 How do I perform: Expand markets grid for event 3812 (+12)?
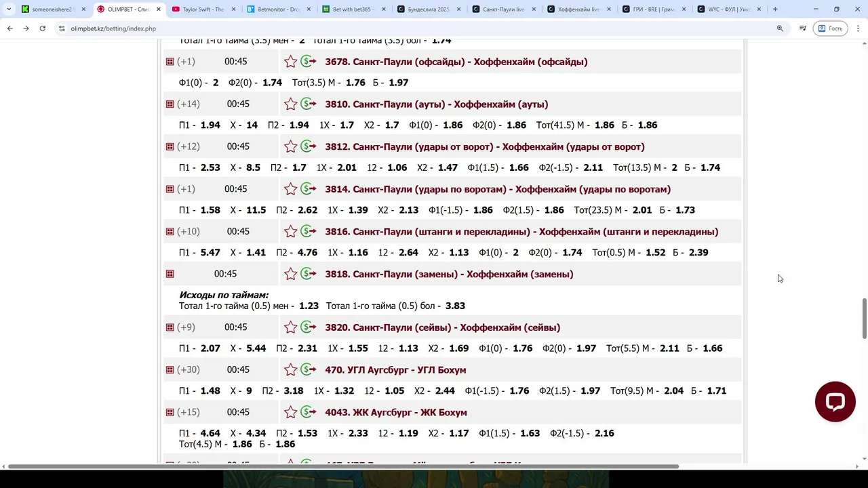point(170,146)
